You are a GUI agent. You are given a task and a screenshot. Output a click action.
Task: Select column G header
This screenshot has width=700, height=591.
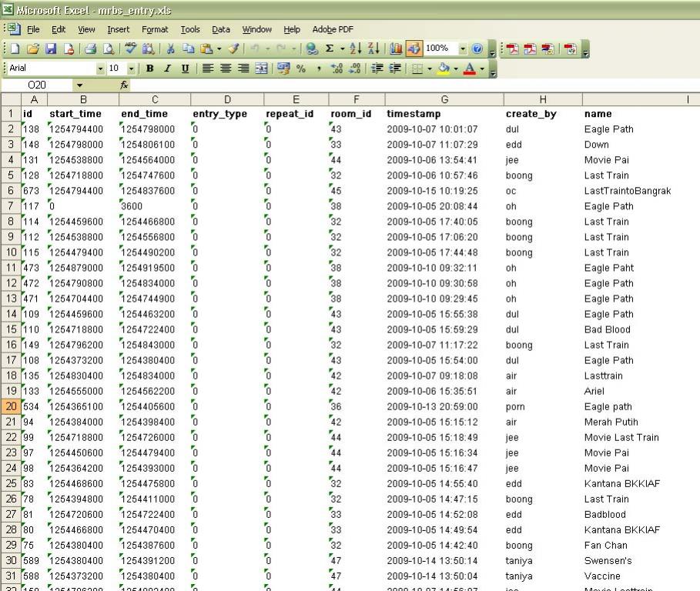tap(444, 99)
